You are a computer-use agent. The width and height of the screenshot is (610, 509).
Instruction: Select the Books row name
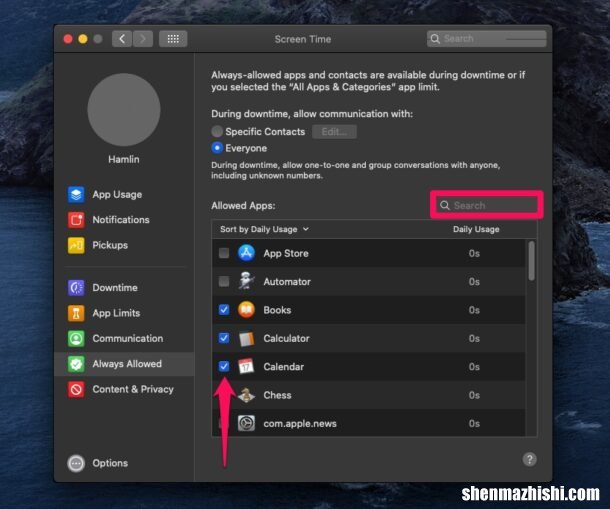click(277, 310)
